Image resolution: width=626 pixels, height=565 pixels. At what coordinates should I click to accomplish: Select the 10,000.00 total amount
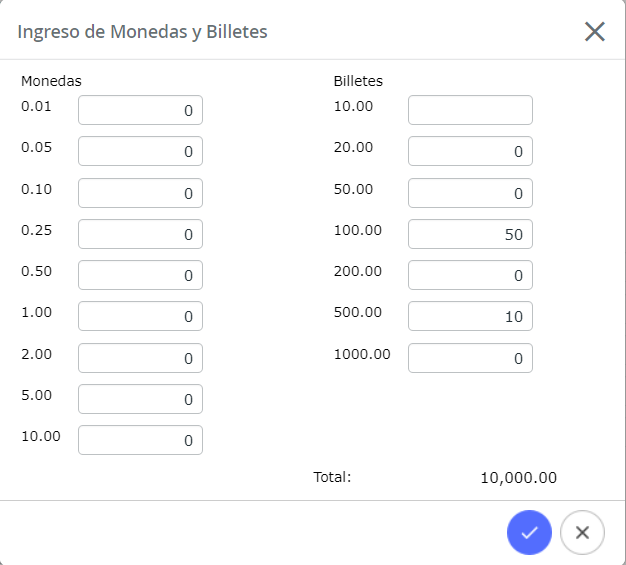519,478
